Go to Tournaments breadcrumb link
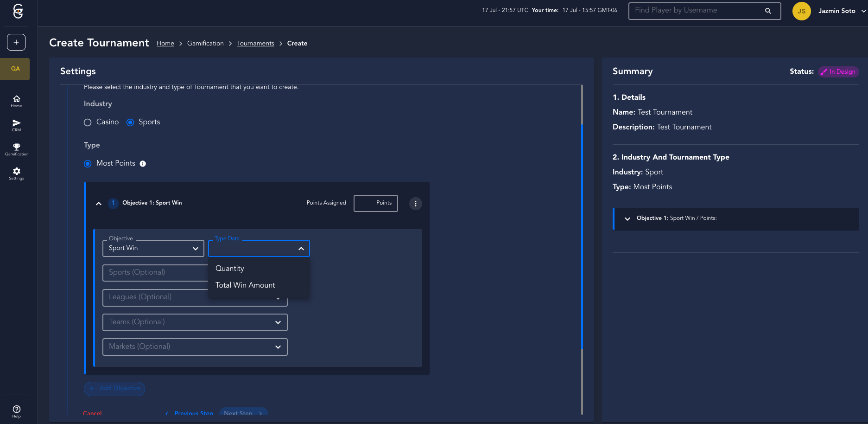868x424 pixels. 255,44
